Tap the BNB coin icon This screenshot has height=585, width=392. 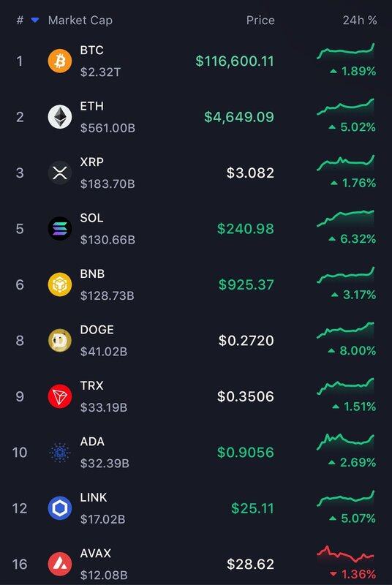coord(60,284)
